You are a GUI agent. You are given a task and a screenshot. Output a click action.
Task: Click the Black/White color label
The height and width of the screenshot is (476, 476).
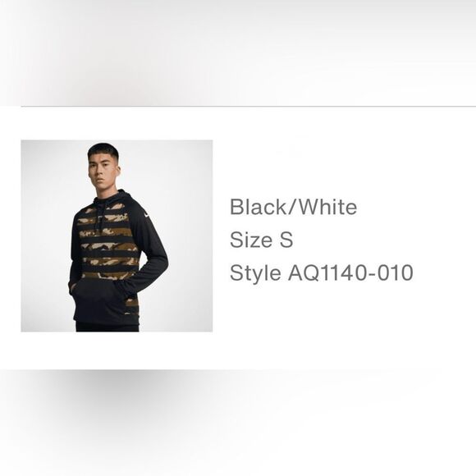click(293, 207)
